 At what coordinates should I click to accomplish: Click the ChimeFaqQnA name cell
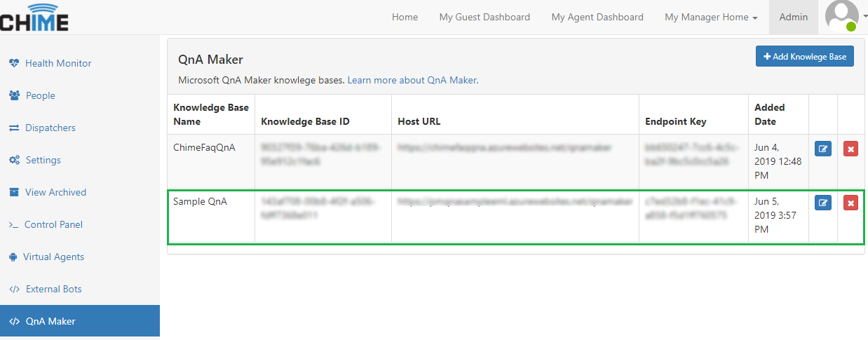pos(211,161)
